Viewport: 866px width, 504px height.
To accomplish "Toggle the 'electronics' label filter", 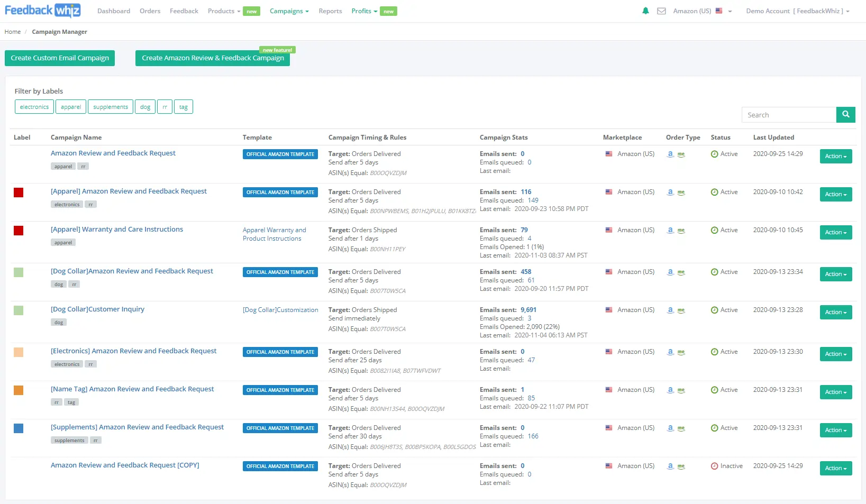I will click(34, 106).
